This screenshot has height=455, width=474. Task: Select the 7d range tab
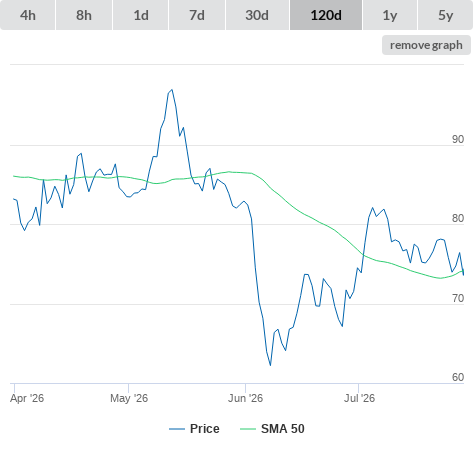[x=197, y=15]
